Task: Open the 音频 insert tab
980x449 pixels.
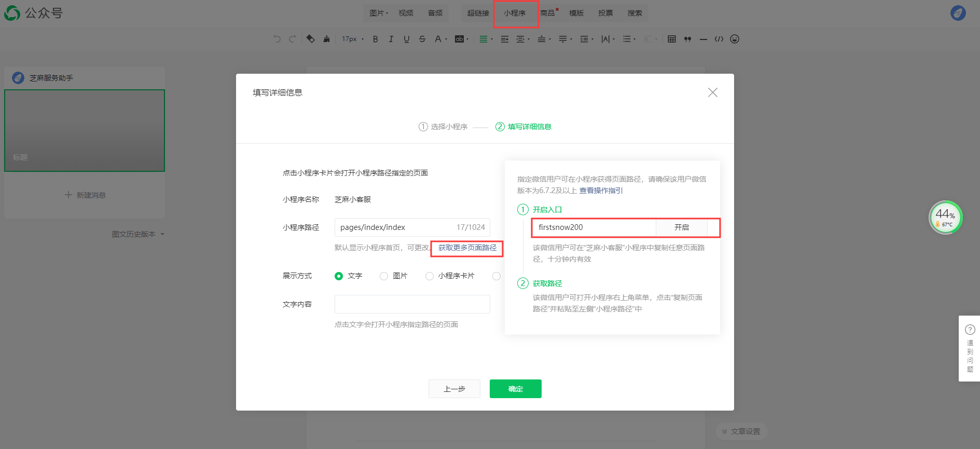Action: [x=435, y=13]
